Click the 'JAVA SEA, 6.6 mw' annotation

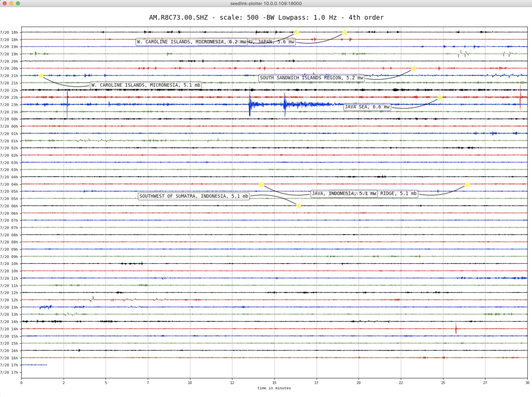point(367,107)
